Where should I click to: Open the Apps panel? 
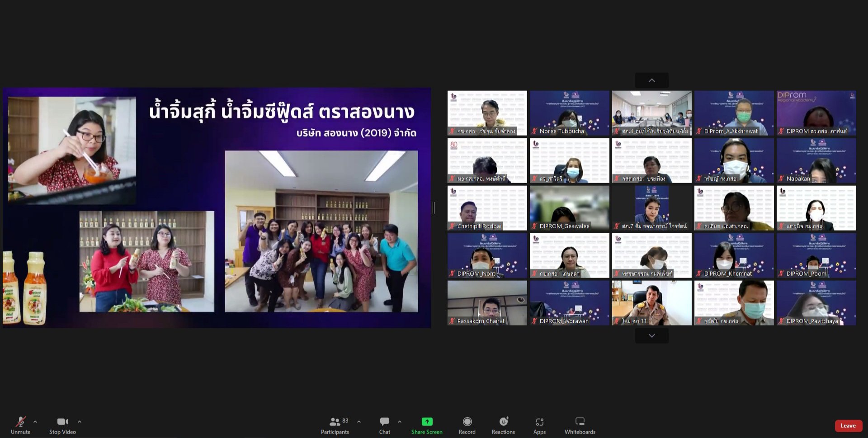539,425
